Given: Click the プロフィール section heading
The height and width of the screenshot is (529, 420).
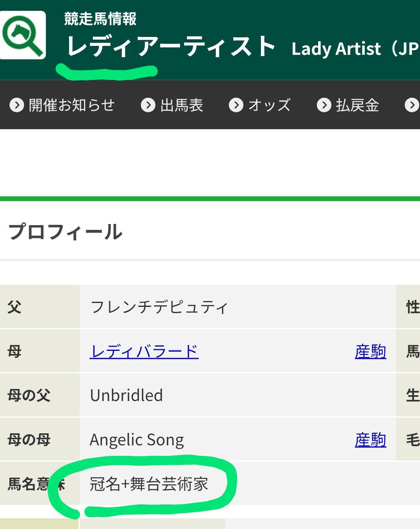Looking at the screenshot, I should click(65, 232).
